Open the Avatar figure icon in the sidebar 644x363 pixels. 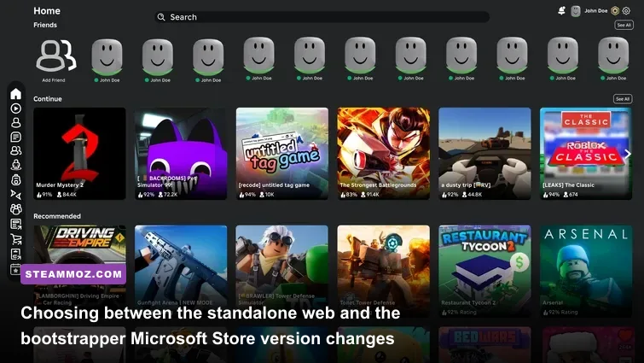(15, 165)
